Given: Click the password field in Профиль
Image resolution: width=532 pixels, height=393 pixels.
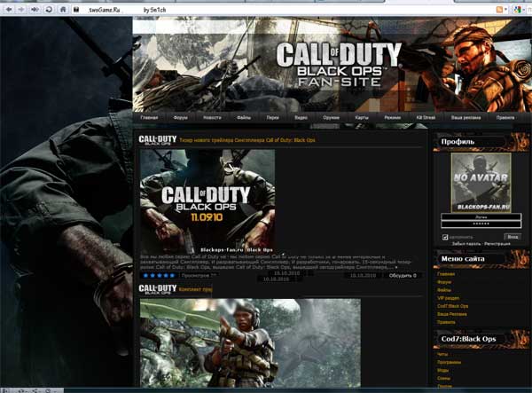Looking at the screenshot, I should (481, 224).
